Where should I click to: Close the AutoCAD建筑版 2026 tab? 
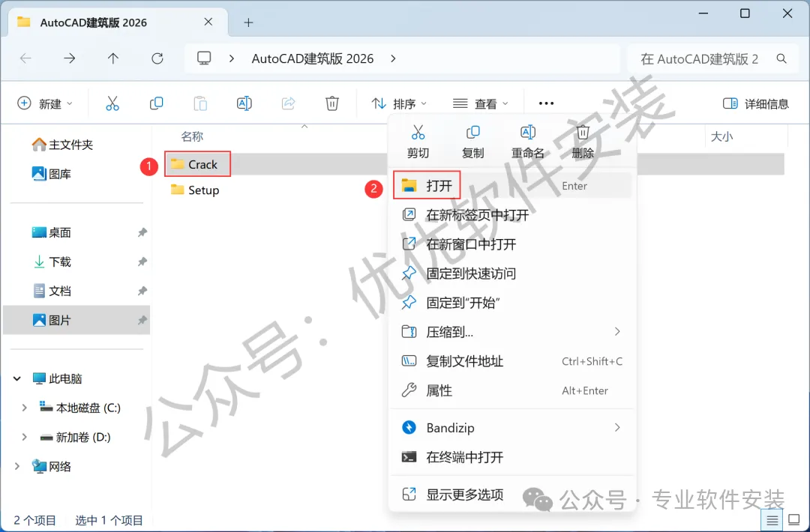(208, 22)
